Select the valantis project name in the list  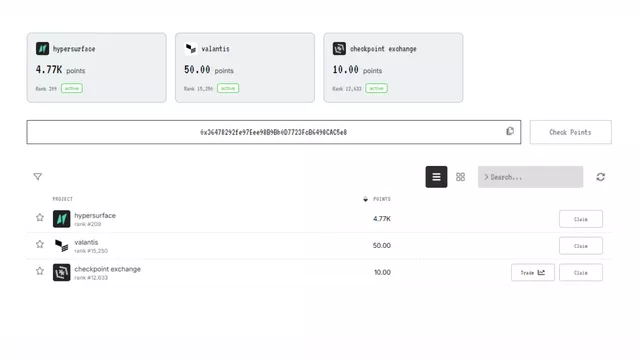point(86,242)
